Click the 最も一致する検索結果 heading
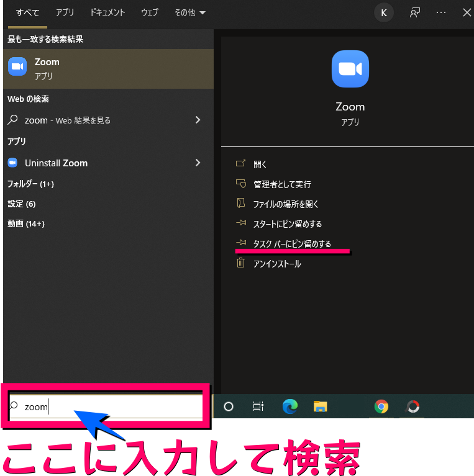 click(x=45, y=39)
